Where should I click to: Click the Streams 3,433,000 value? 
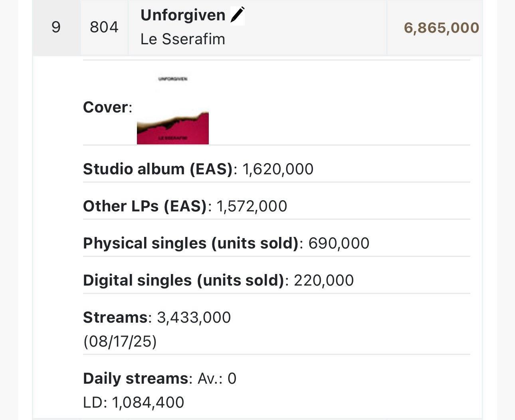[x=194, y=317]
